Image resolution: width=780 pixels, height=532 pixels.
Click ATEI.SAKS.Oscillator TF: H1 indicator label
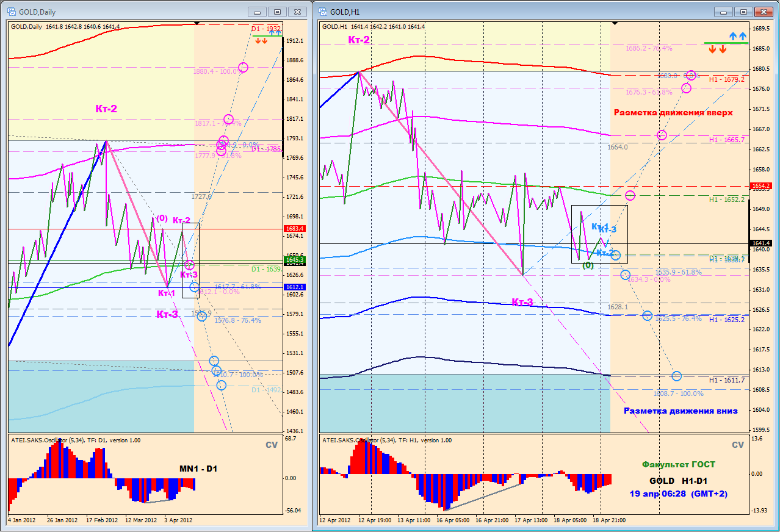(386, 440)
